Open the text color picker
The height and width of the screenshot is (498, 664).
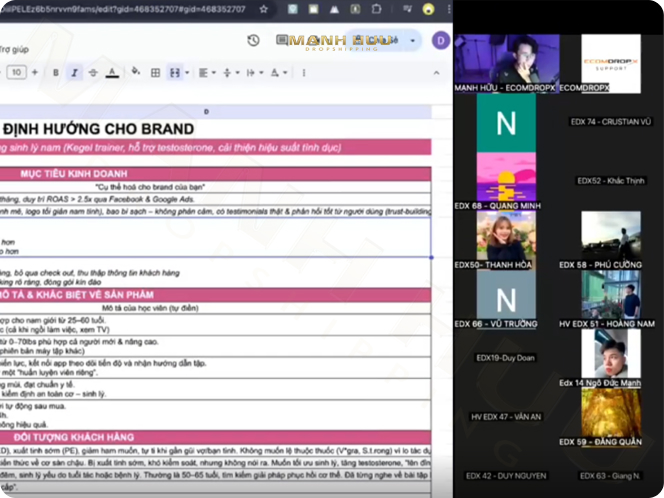point(111,73)
